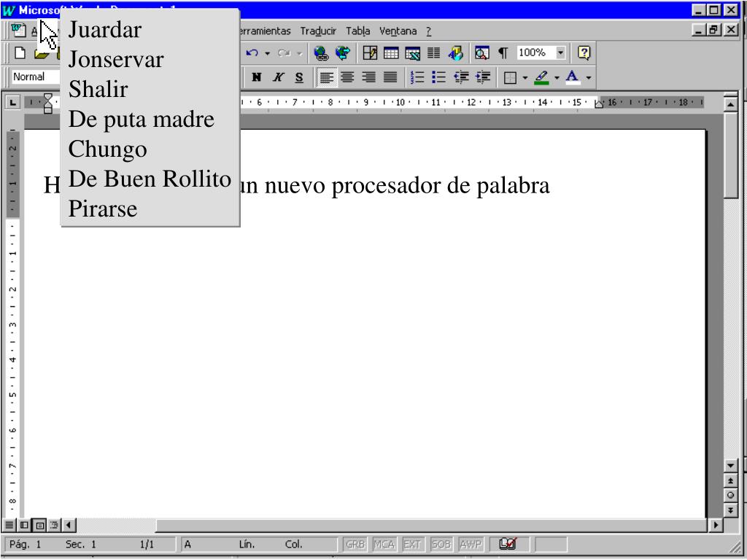Open the Traducir menu

click(318, 31)
